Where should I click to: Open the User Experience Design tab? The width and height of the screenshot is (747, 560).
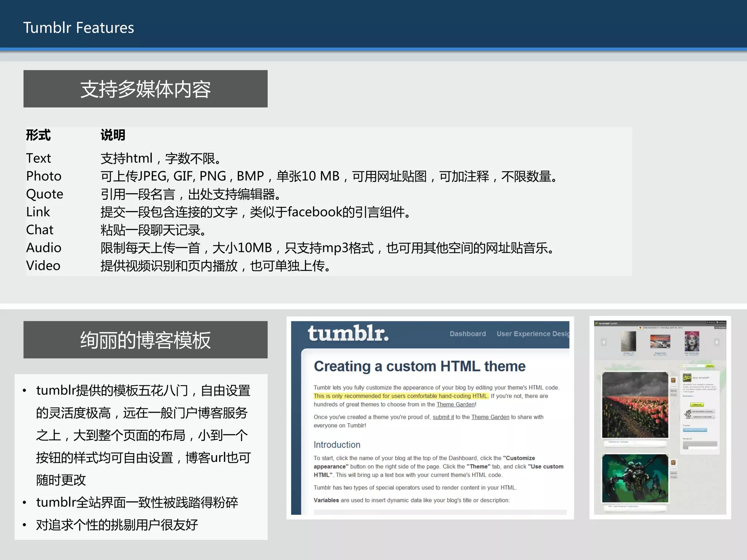pos(533,334)
